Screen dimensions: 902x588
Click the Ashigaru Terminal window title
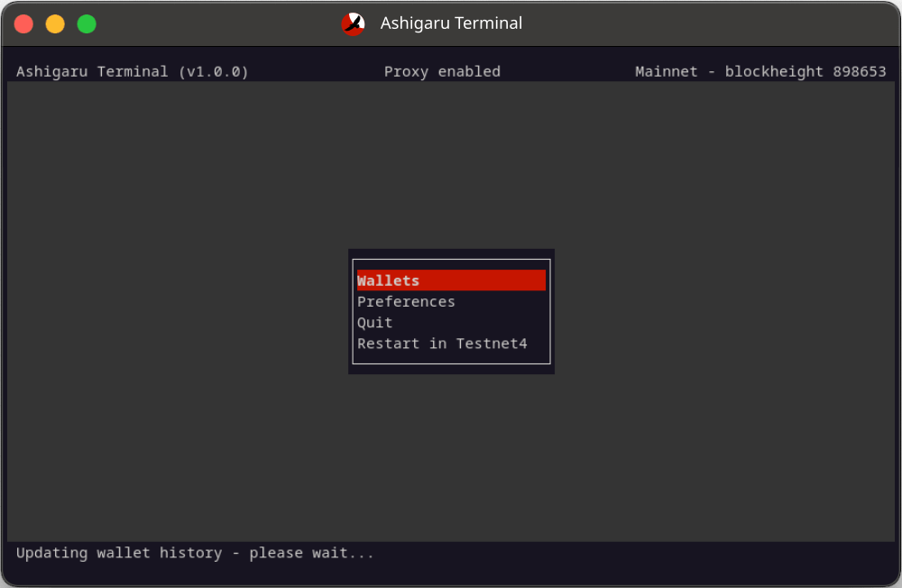click(451, 23)
